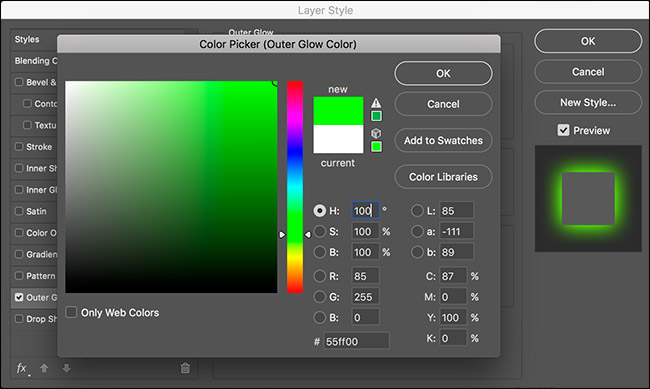Click the L value field showing 85

click(x=456, y=211)
